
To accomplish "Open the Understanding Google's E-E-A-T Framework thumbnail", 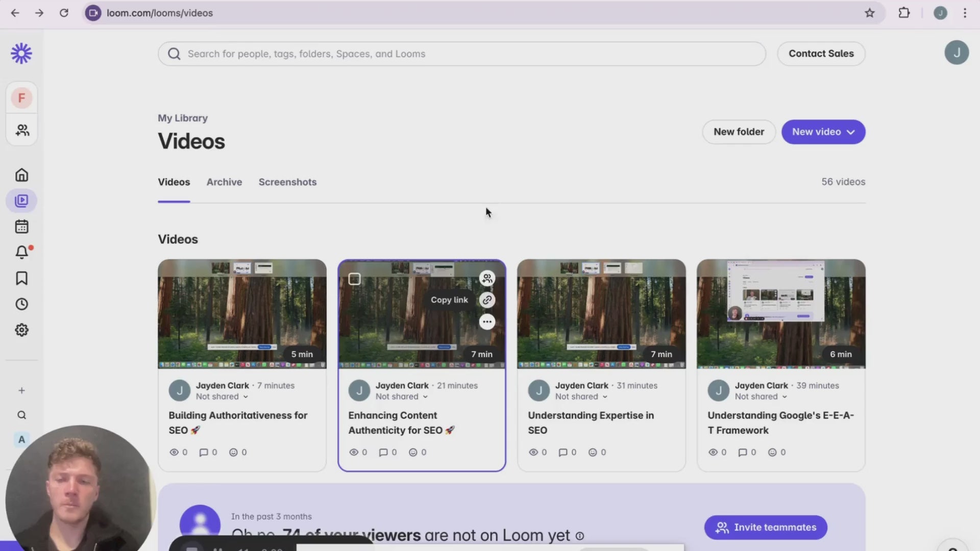I will coord(781,314).
